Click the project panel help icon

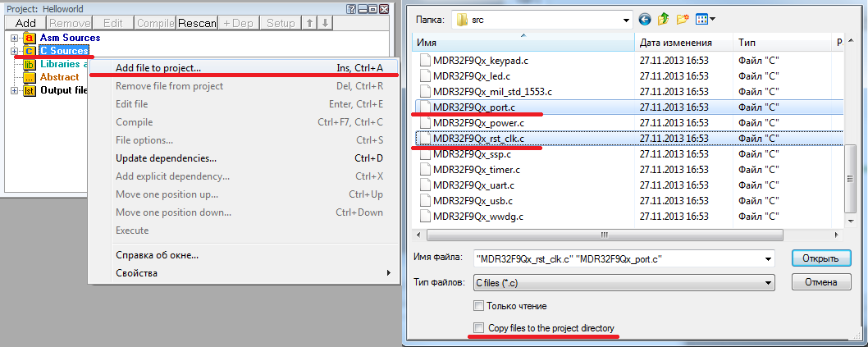351,8
